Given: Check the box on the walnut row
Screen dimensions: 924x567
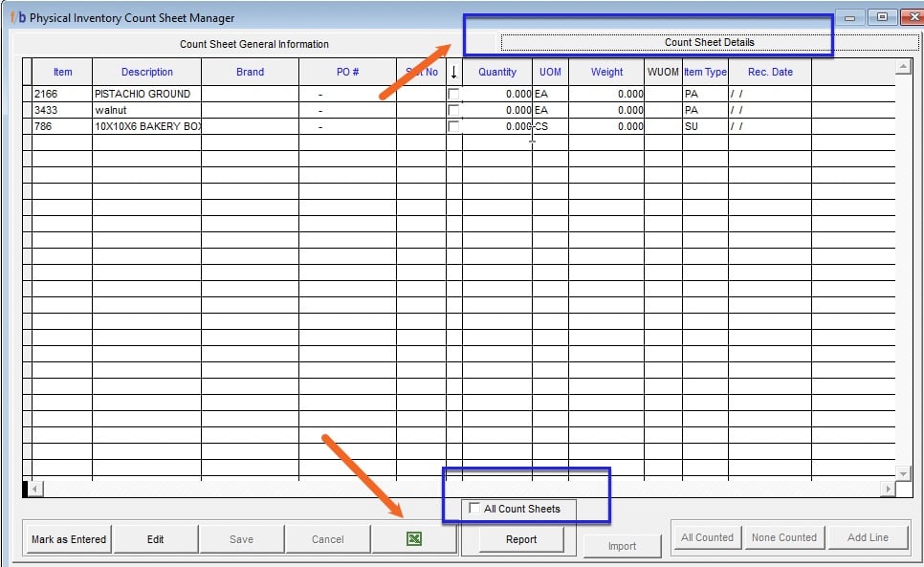Looking at the screenshot, I should tap(455, 110).
